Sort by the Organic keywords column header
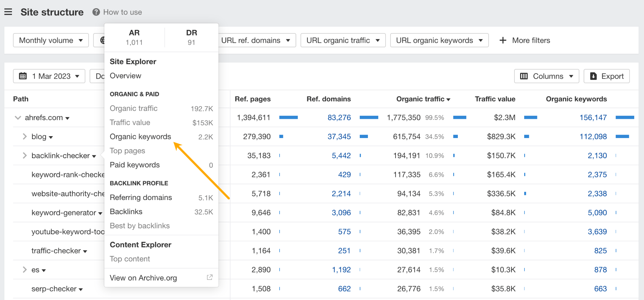Image resolution: width=644 pixels, height=300 pixels. pyautogui.click(x=576, y=99)
